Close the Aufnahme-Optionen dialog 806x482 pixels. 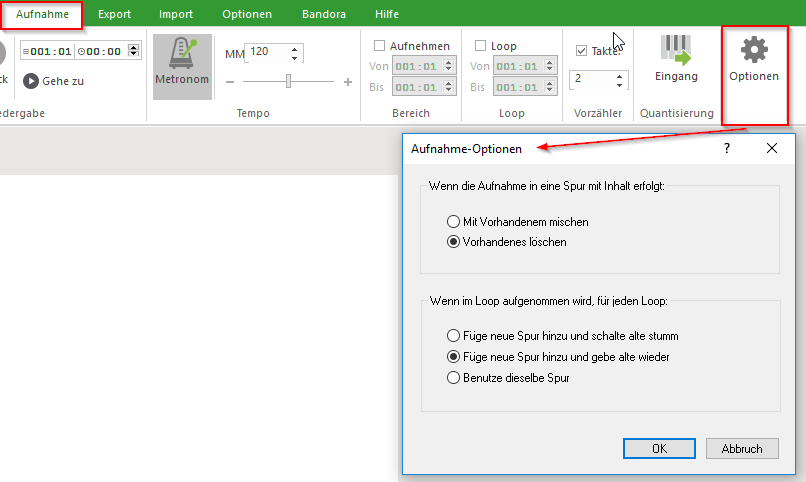772,149
